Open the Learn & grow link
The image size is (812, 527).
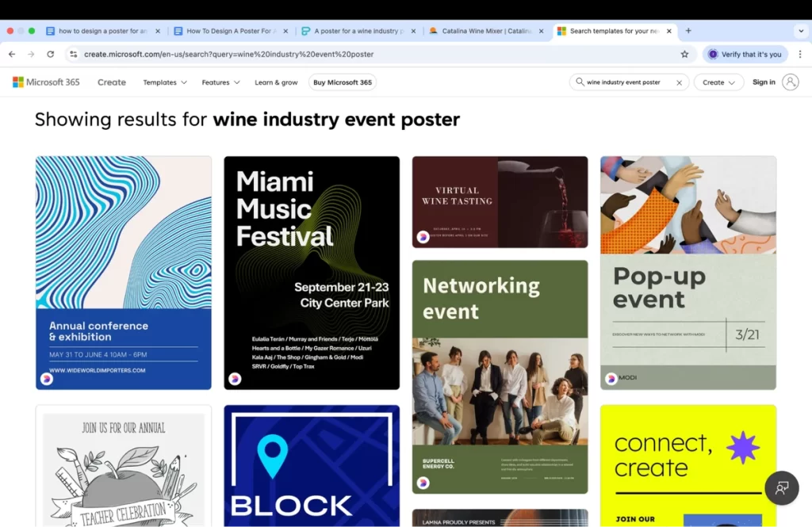276,82
